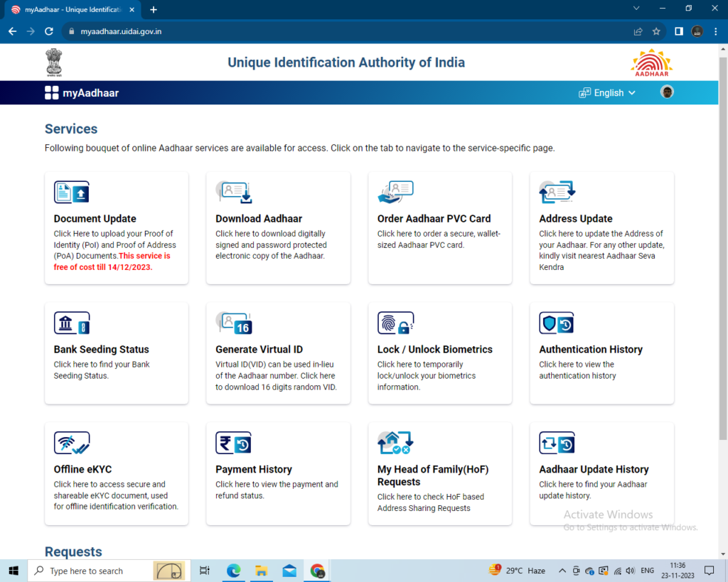Click the 'Requests' section heading
This screenshot has width=728, height=582.
point(73,551)
